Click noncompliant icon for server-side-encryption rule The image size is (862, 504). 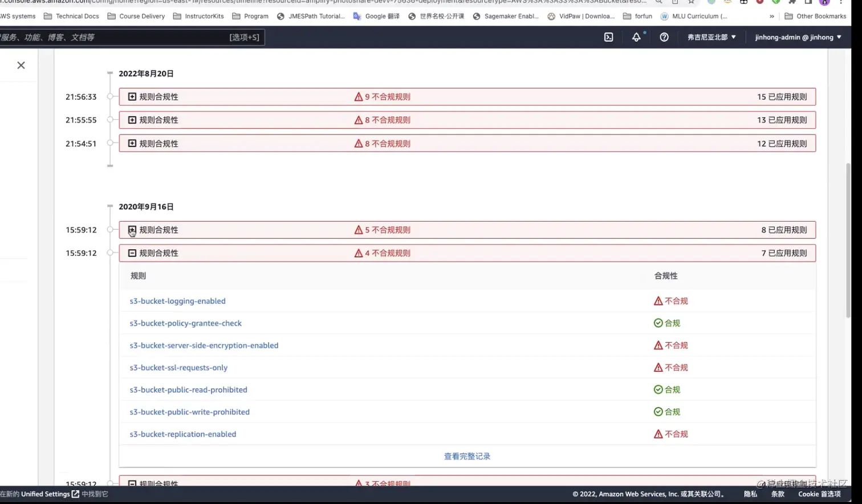[658, 346]
